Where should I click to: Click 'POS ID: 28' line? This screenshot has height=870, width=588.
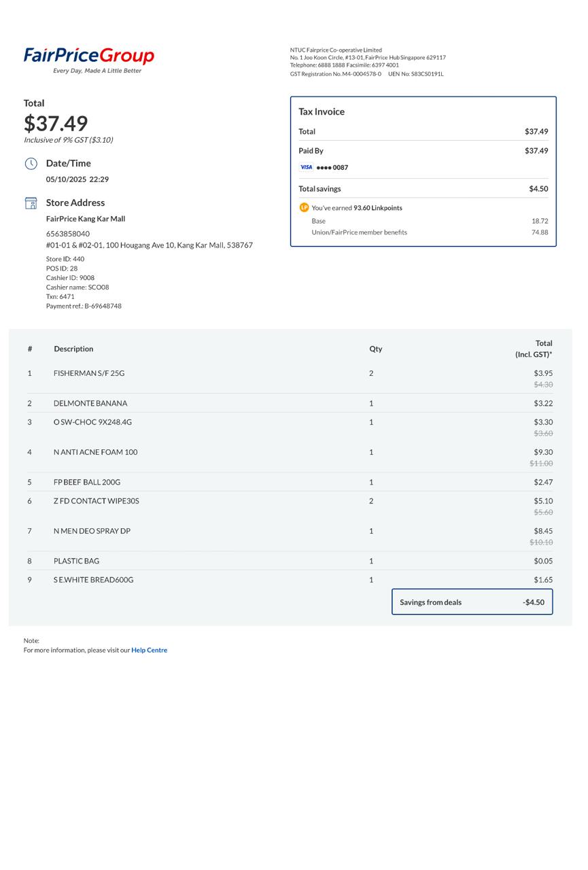[x=62, y=268]
